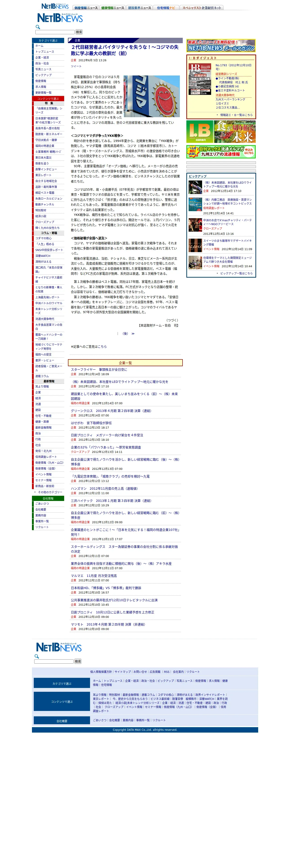The height and width of the screenshot is (868, 289).
Task: Click 中洲 X'mas charity party thumbnail
Action: 195,225
